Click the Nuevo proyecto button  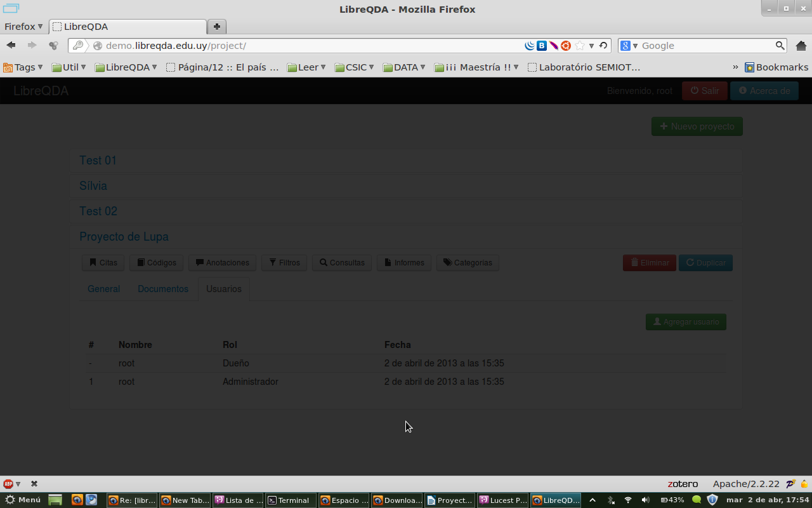tap(697, 126)
